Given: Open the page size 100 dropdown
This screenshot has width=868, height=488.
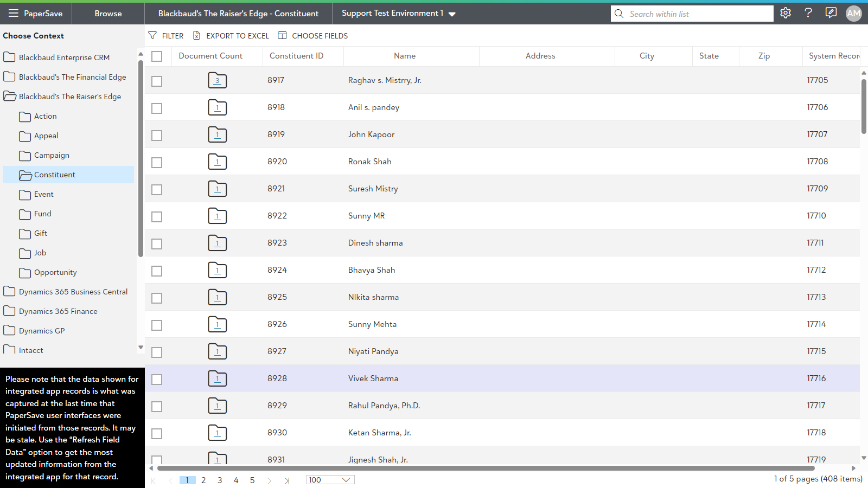Looking at the screenshot, I should 330,480.
